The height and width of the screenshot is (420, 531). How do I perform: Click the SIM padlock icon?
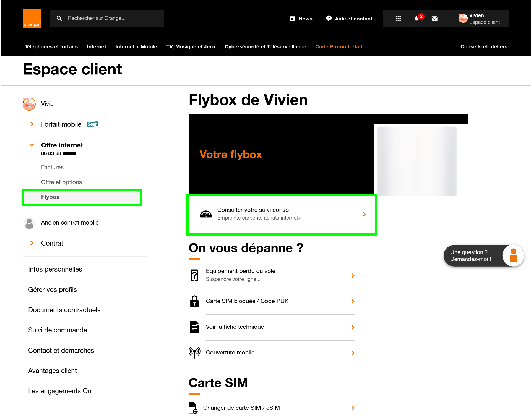[x=194, y=301]
